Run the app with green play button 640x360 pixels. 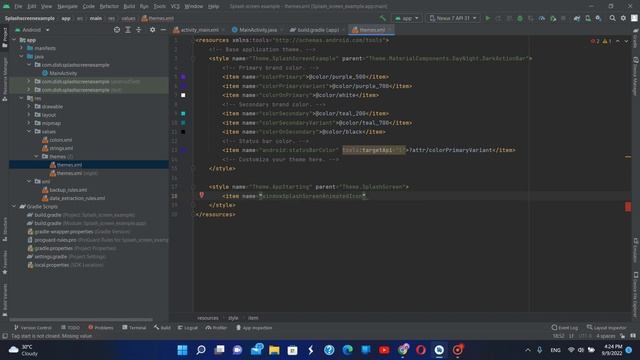(x=487, y=18)
